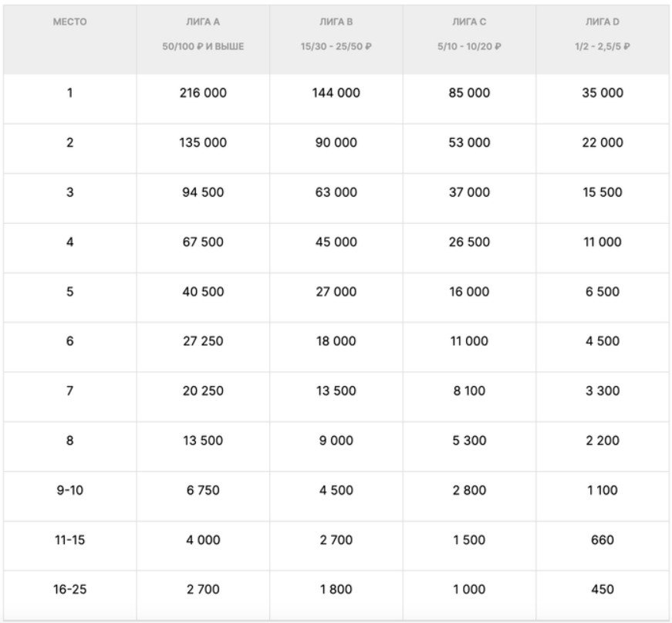Screen dimensions: 672x623
Task: Select the 144 000 cell
Action: (336, 93)
